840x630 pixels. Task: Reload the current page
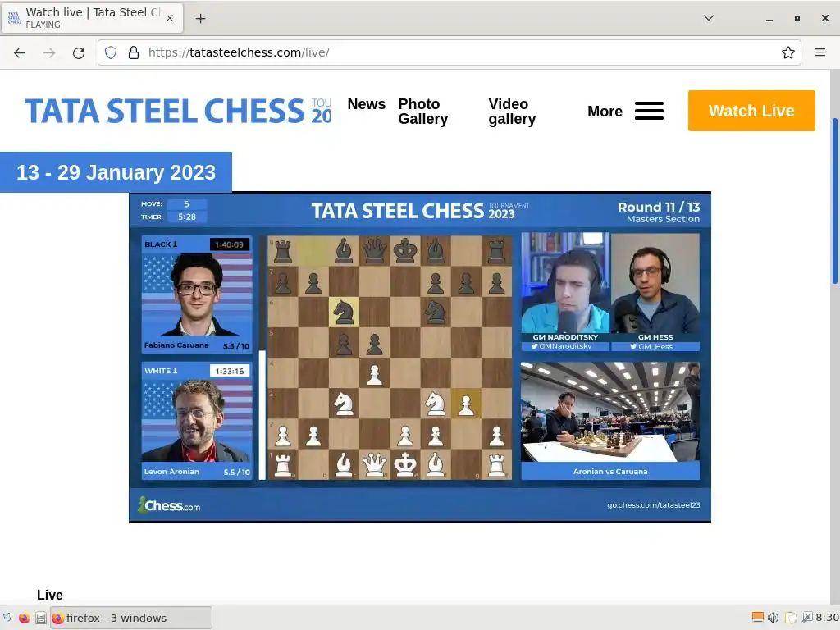79,52
